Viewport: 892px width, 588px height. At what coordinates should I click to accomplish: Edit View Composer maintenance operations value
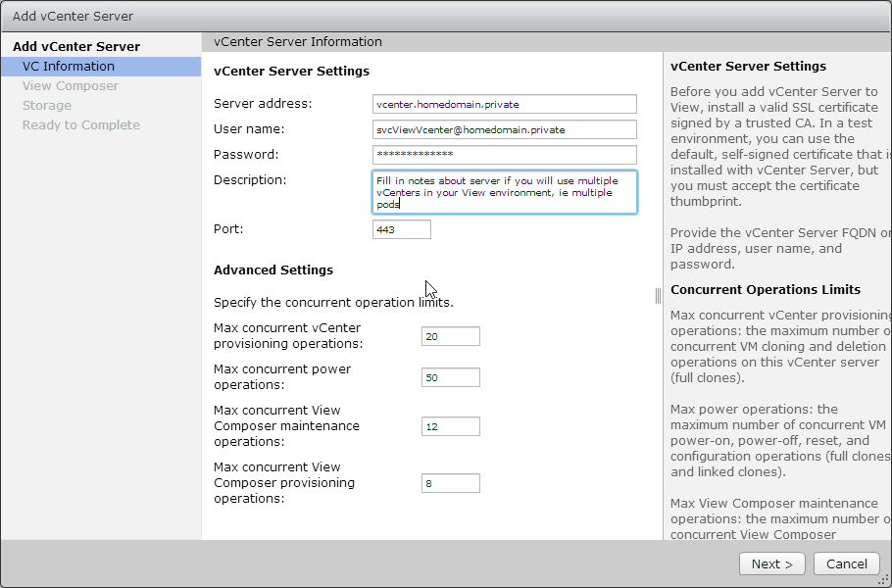click(451, 426)
